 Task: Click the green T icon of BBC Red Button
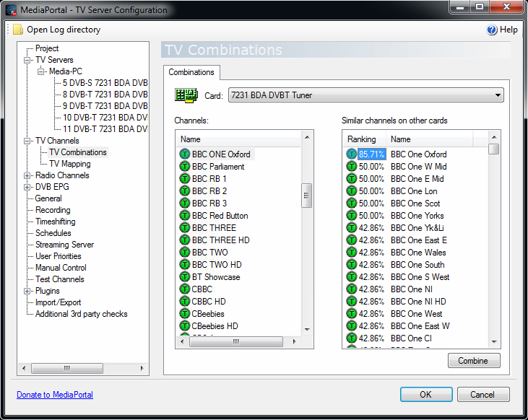pos(184,216)
